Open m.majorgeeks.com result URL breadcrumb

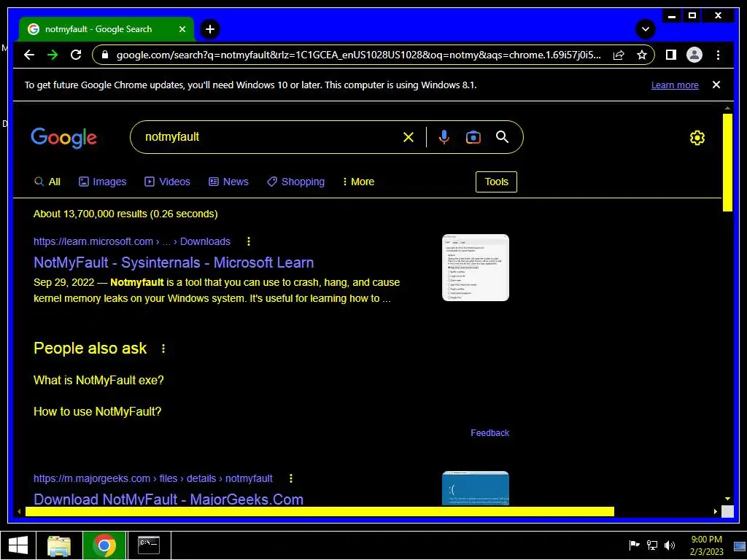click(153, 478)
